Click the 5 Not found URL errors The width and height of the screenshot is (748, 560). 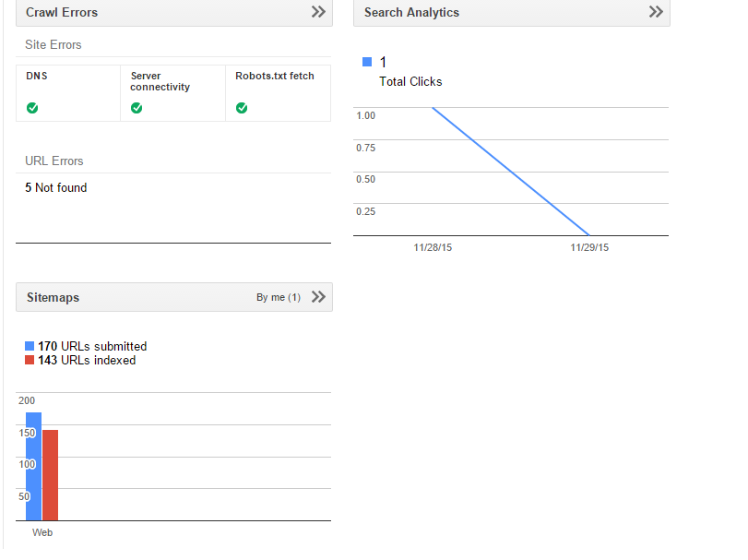click(x=56, y=188)
